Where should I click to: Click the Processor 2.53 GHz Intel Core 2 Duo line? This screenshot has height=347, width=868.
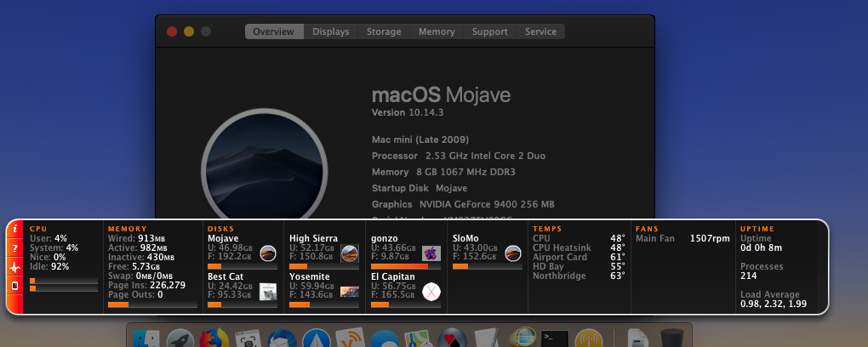coord(459,156)
